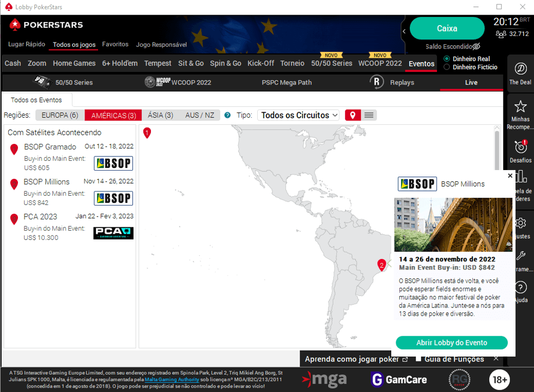534x392 pixels.
Task: Open the PSPC Mega Path sub-tab
Action: (287, 82)
